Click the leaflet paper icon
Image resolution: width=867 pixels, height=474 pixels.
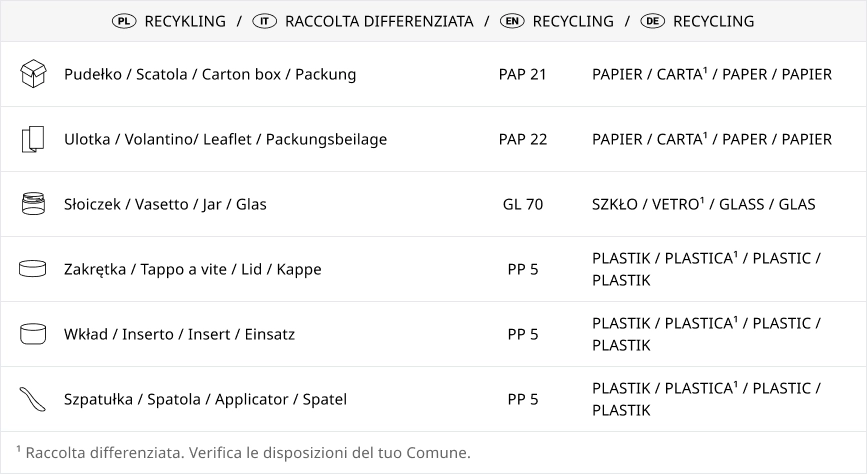(x=33, y=139)
